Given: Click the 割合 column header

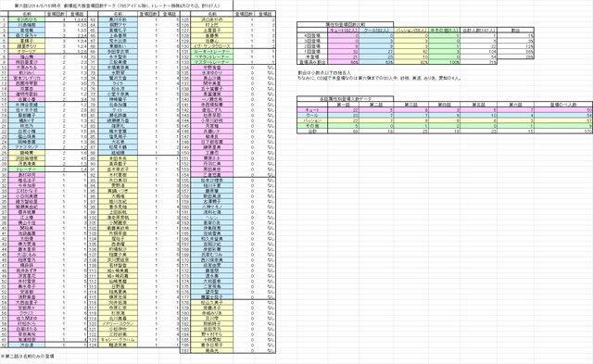Looking at the screenshot, I should [x=515, y=30].
